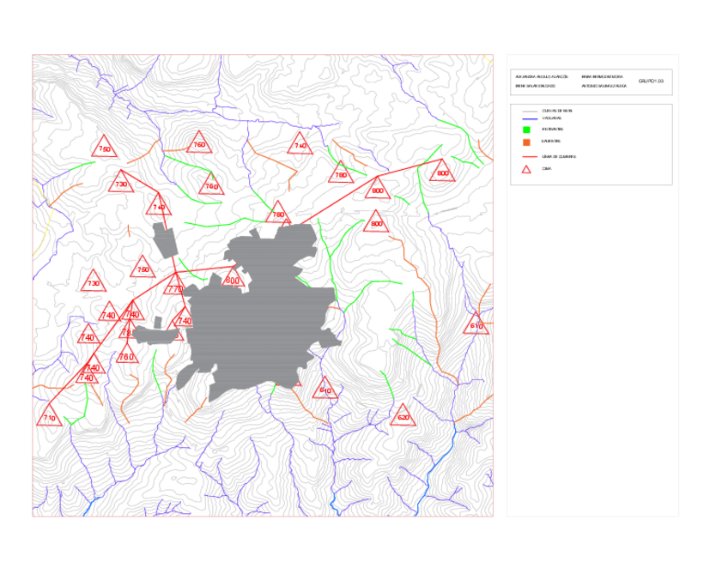
Task: Select the 800 summit triangle near top right
Action: (442, 174)
